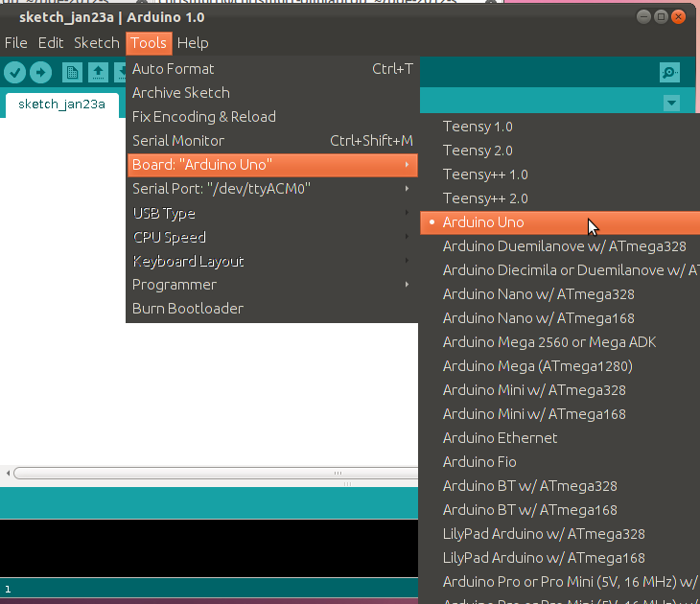Choose Auto Format from Tools menu
Viewport: 700px width, 604px height.
tap(272, 69)
